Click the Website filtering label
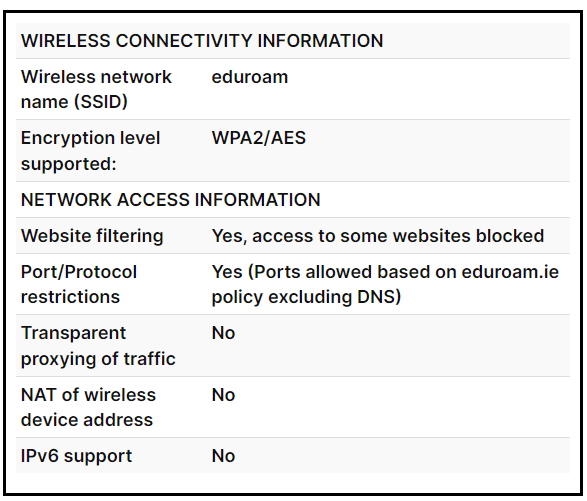The width and height of the screenshot is (587, 501). click(92, 236)
